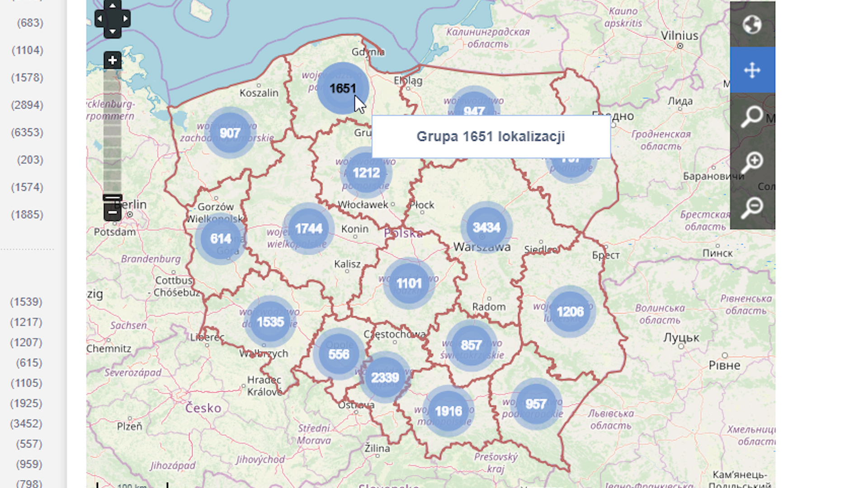Click the (1217) count in sidebar
868x488 pixels.
[x=27, y=322]
